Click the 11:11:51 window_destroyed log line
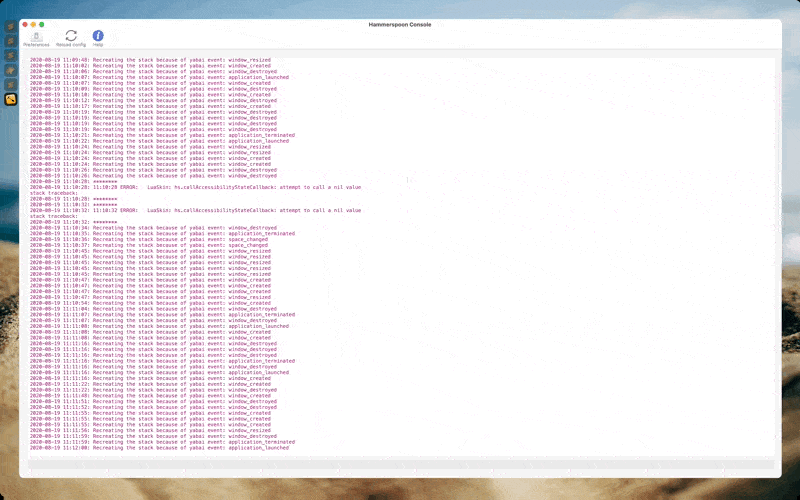This screenshot has height=500, width=800. pos(154,402)
